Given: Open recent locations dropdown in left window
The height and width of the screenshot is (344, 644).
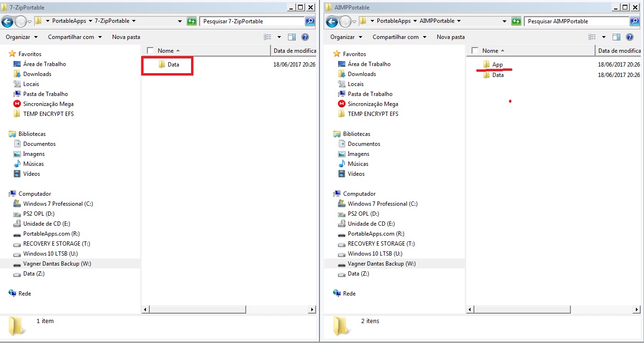Looking at the screenshot, I should (30, 21).
